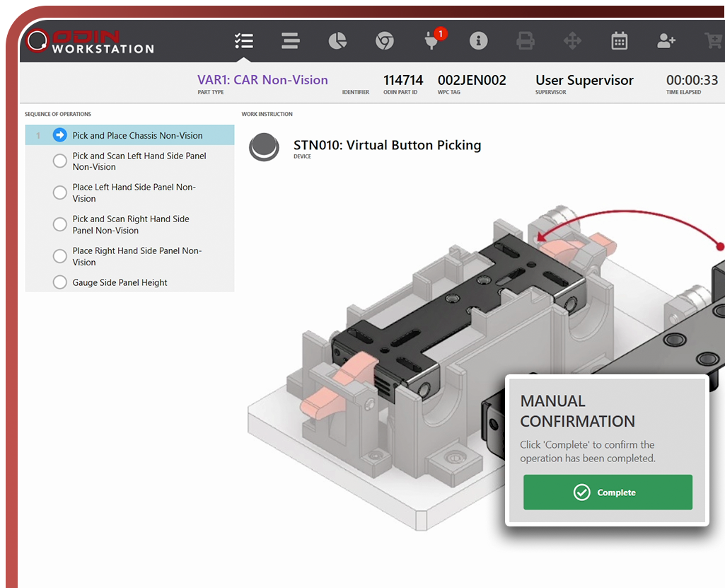725x588 pixels.
Task: Click the add user icon
Action: click(666, 41)
